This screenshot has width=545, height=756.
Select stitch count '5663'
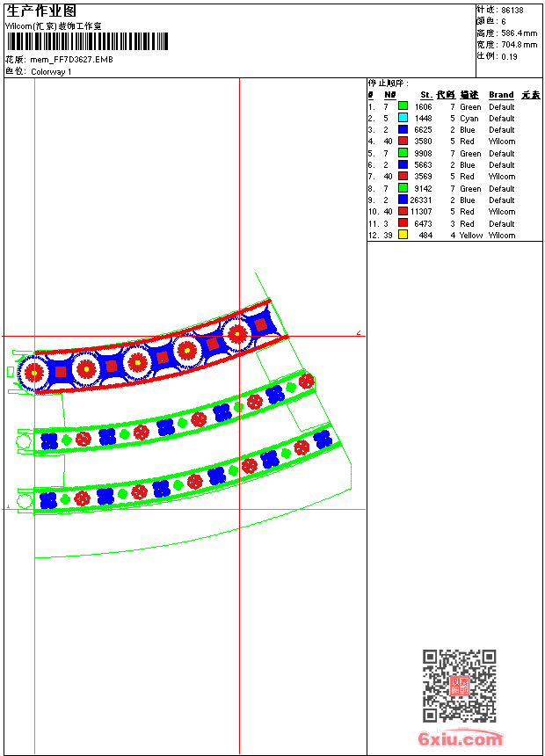(x=424, y=165)
